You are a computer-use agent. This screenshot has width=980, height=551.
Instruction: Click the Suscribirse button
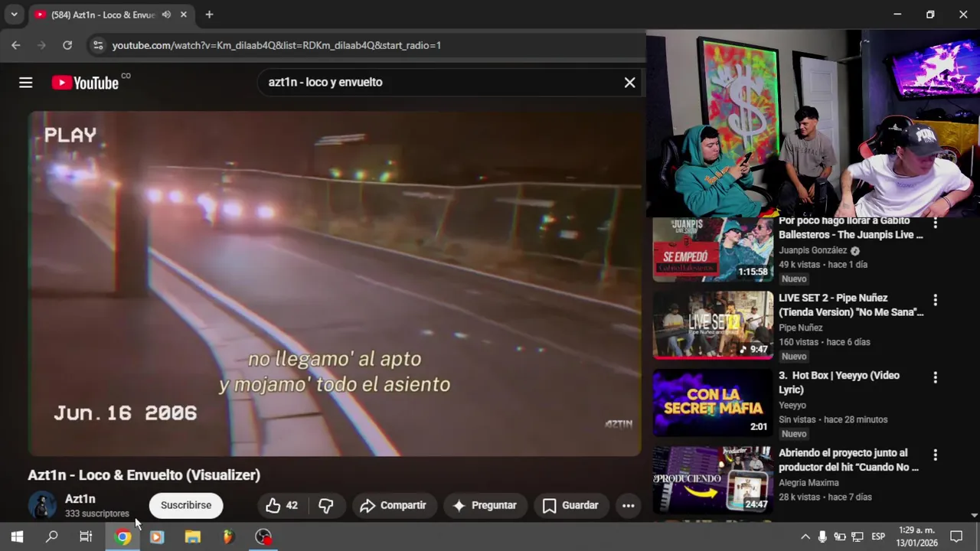tap(186, 505)
